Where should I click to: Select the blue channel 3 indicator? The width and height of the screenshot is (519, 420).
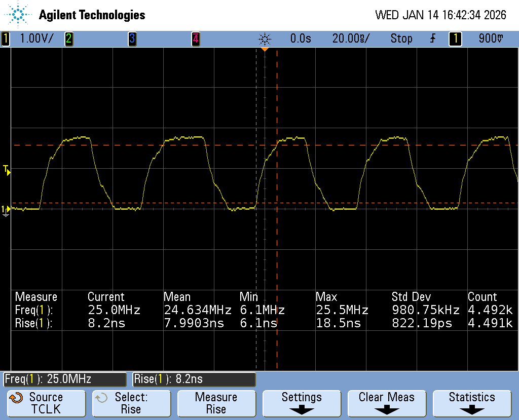pyautogui.click(x=132, y=39)
